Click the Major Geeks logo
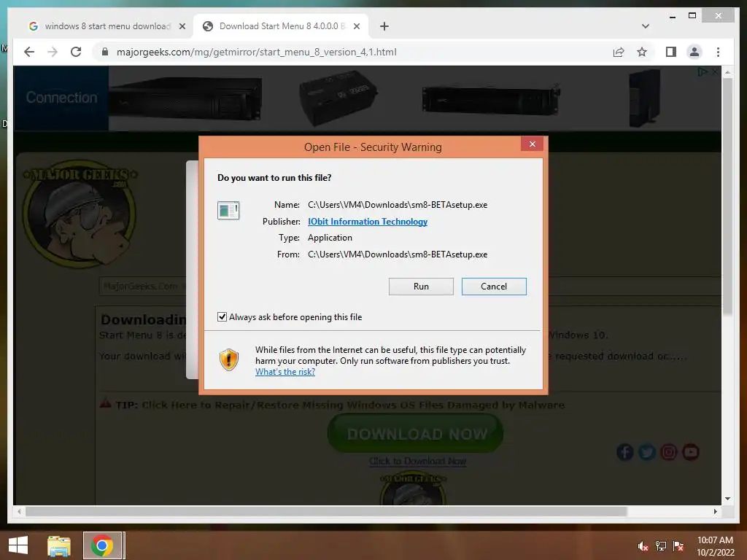Viewport: 747px width, 560px height. point(80,213)
